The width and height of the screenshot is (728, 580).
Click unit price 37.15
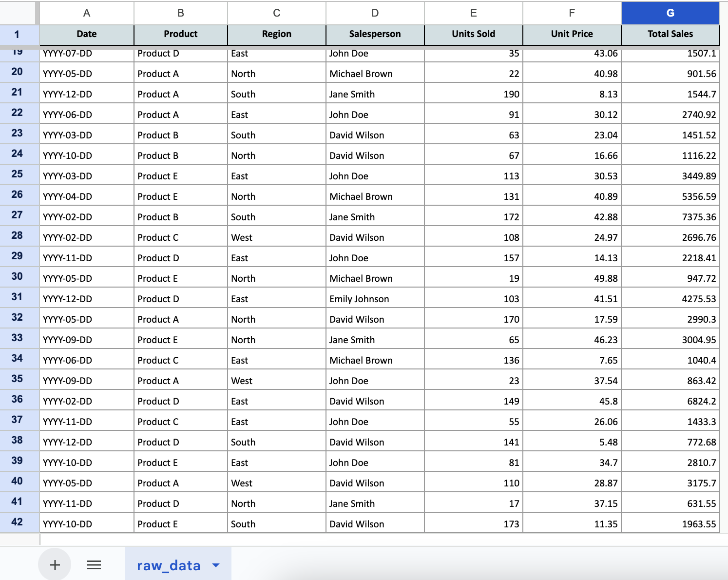(572, 503)
